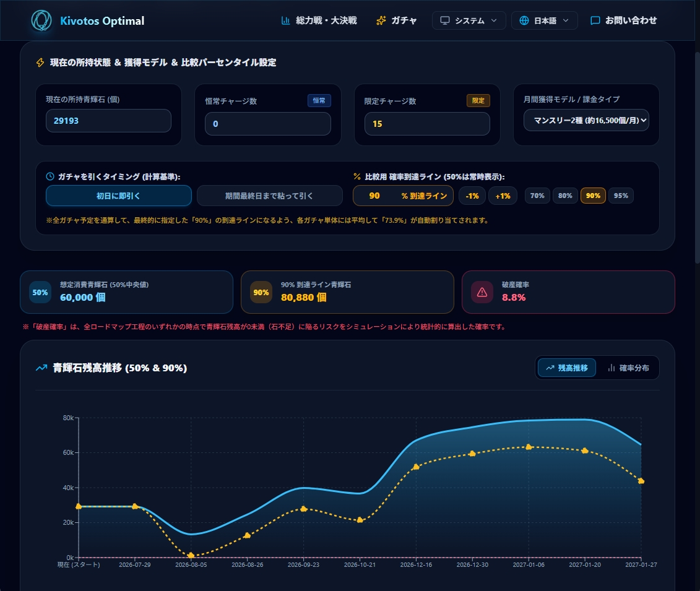Select 期間最終日まで粘って引く timing option
This screenshot has width=700, height=591.
(270, 196)
